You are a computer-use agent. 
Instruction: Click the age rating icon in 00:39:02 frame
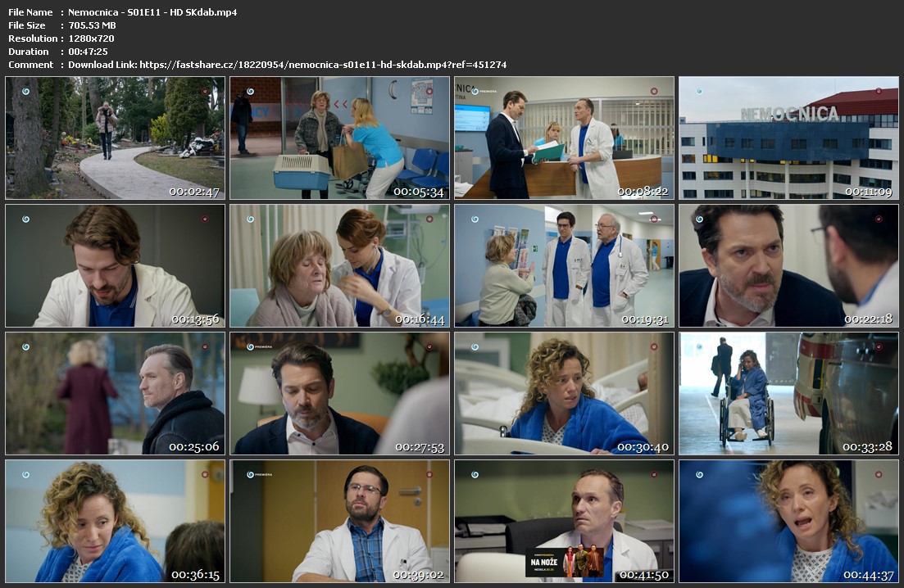(429, 474)
